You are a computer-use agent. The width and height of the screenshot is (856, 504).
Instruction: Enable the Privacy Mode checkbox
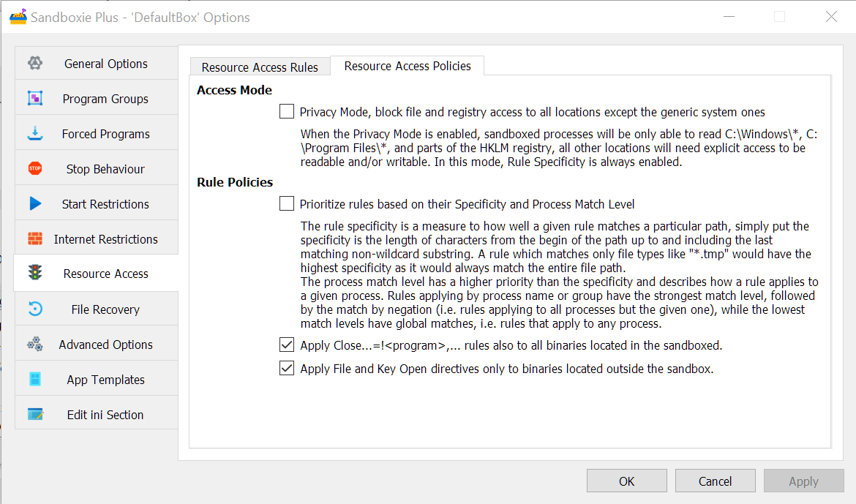click(287, 112)
